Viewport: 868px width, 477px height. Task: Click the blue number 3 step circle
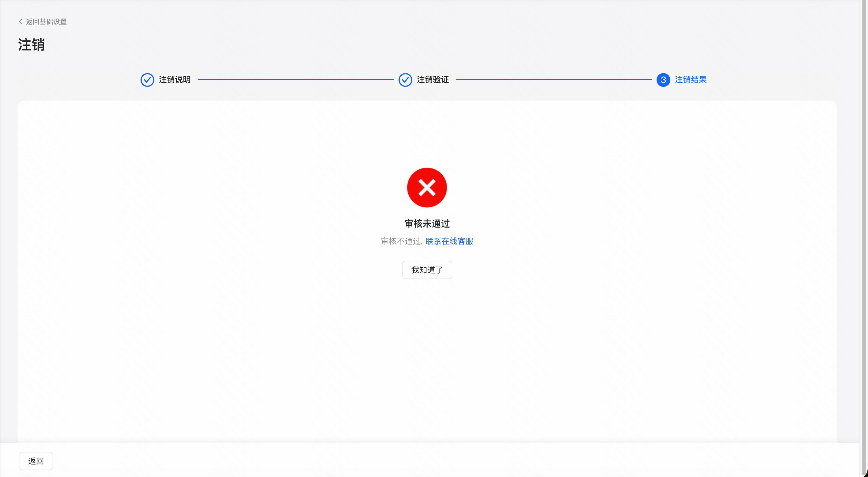pos(663,80)
